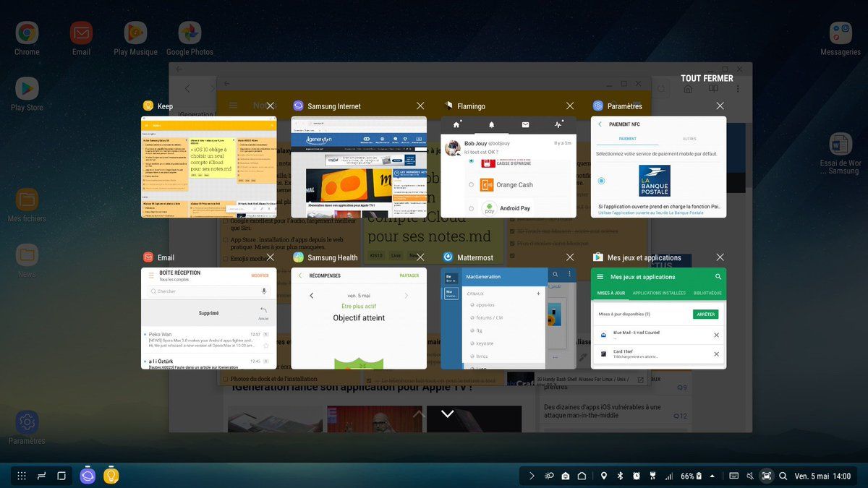Click the Play Store icon in card header
This screenshot has width=868, height=488.
point(597,257)
